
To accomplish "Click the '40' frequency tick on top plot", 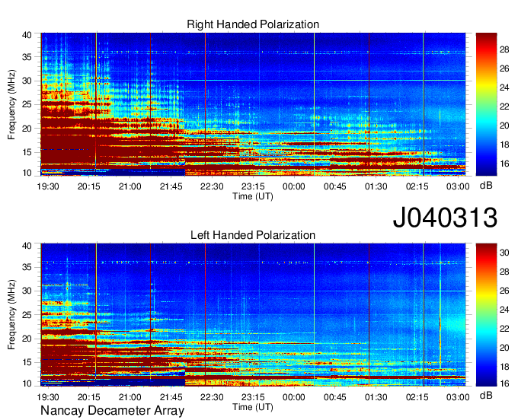I will [x=27, y=35].
